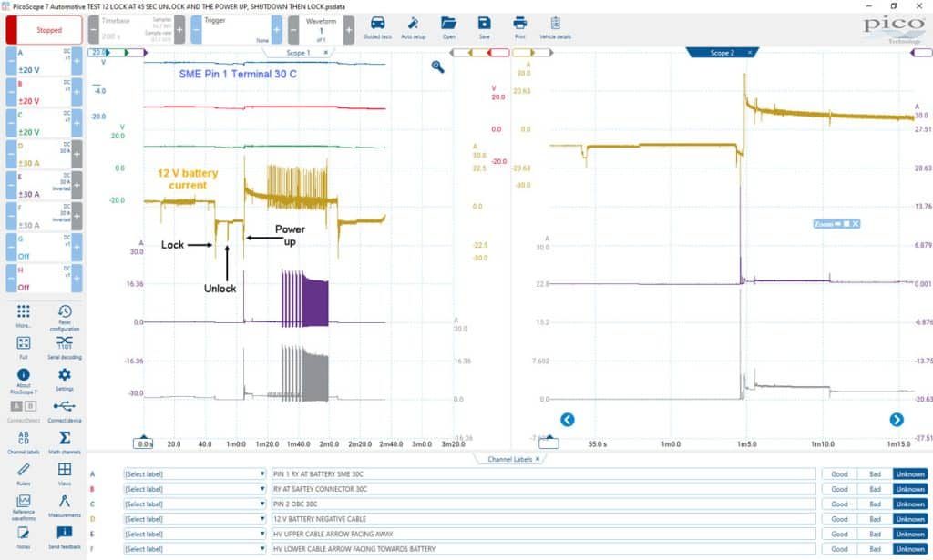Click the red Stopped button
Screen dimensions: 933x560
(44, 30)
